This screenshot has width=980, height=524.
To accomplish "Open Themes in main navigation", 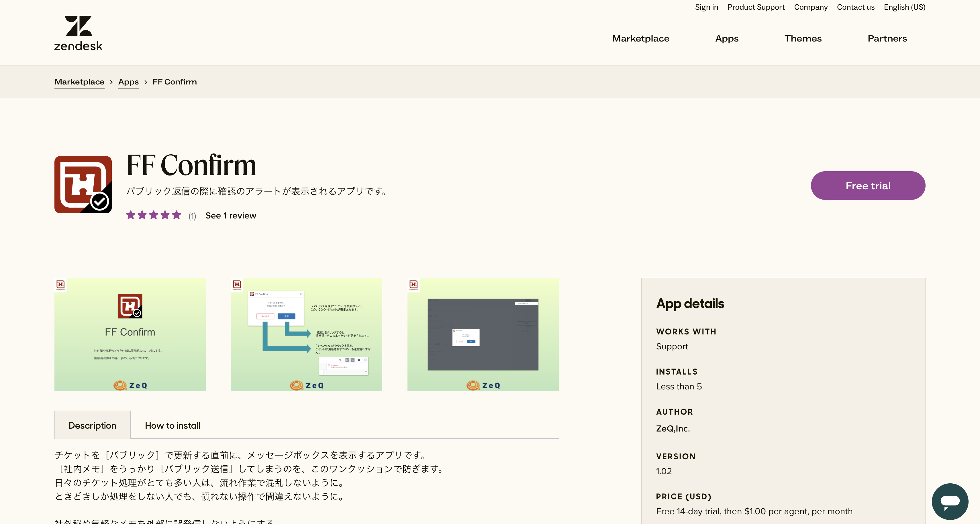I will coord(803,38).
